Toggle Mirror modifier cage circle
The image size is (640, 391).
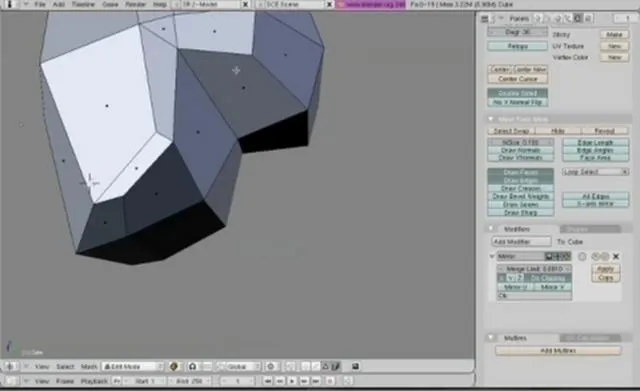(x=582, y=256)
